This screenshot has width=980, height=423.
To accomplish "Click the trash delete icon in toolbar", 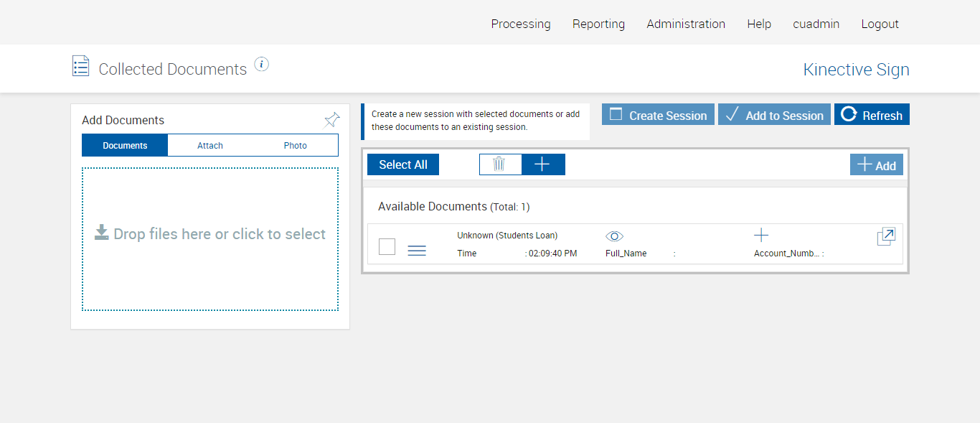I will [x=499, y=164].
